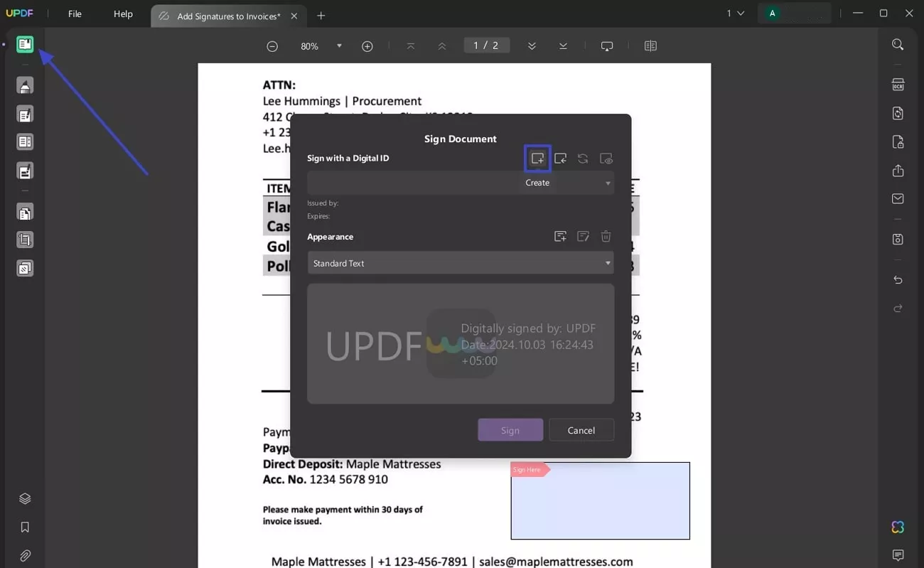Viewport: 924px width, 568px height.
Task: Cancel the Sign Document dialog
Action: coord(581,430)
